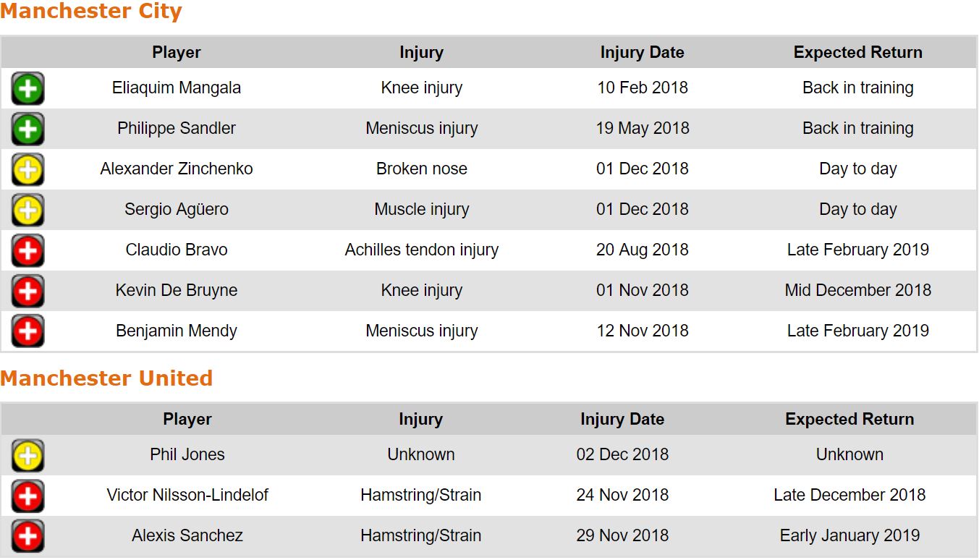The image size is (979, 560).
Task: Click yellow status icon beside Phil Jones
Action: (x=27, y=456)
